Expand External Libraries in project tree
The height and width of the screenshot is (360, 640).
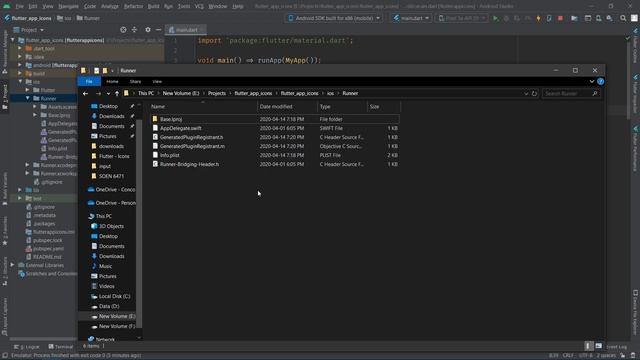[x=13, y=265]
